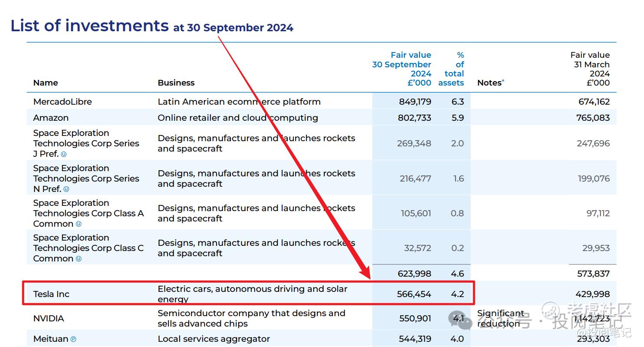Select 'Space Exploration Technologies Corp Series N Pref.' name
The width and height of the screenshot is (644, 347).
tap(86, 178)
